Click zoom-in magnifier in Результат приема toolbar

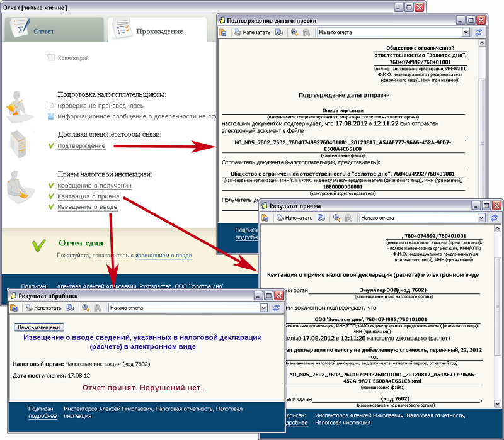pyautogui.click(x=336, y=218)
